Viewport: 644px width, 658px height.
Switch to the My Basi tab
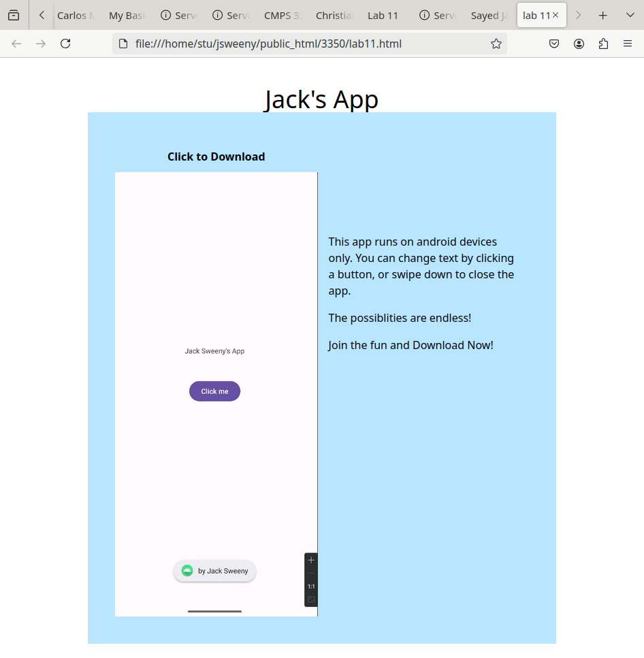coord(127,16)
